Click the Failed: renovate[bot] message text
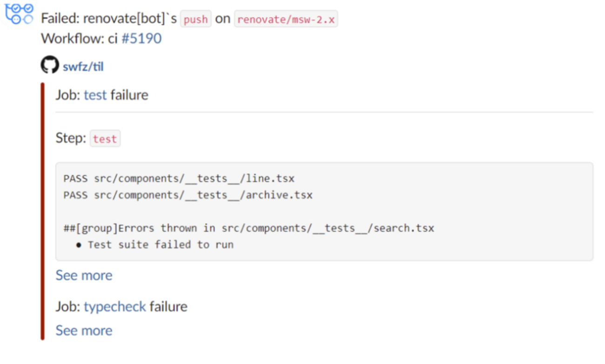The width and height of the screenshot is (605, 364). [x=108, y=20]
